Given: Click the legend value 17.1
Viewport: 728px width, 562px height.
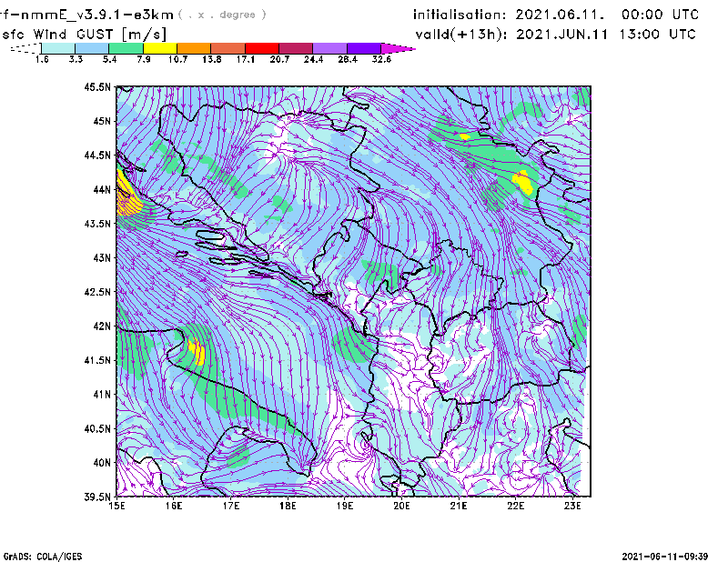Looking at the screenshot, I should pyautogui.click(x=246, y=59).
